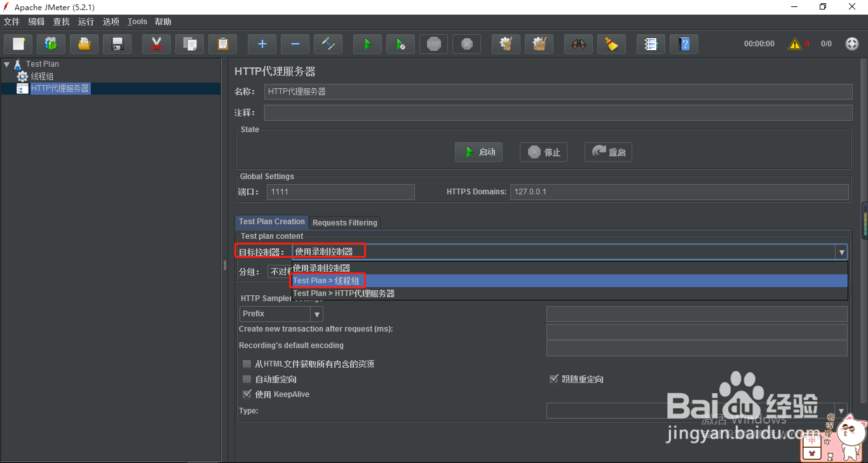The image size is (868, 463).
Task: Click the 启动 start button
Action: coord(479,152)
